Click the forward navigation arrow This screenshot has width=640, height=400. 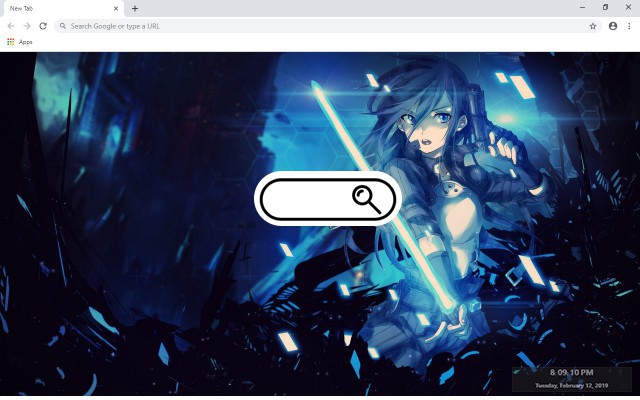coord(27,26)
